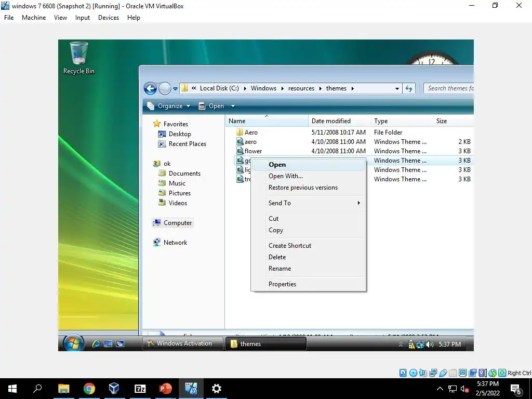Image resolution: width=532 pixels, height=399 pixels.
Task: Open 7-Zip from host taskbar
Action: (140, 389)
